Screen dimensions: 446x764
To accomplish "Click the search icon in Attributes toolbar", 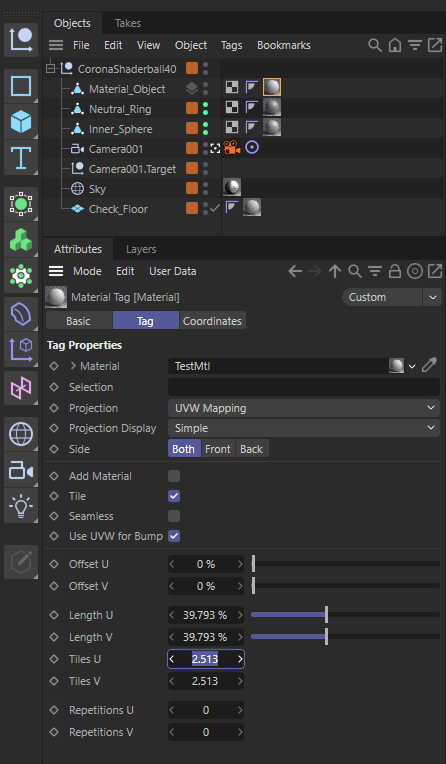I will tap(355, 271).
